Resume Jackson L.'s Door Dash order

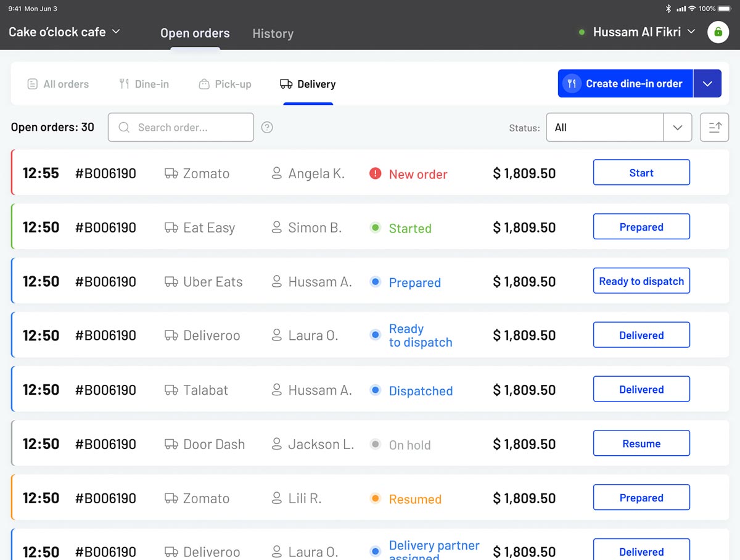pyautogui.click(x=641, y=443)
